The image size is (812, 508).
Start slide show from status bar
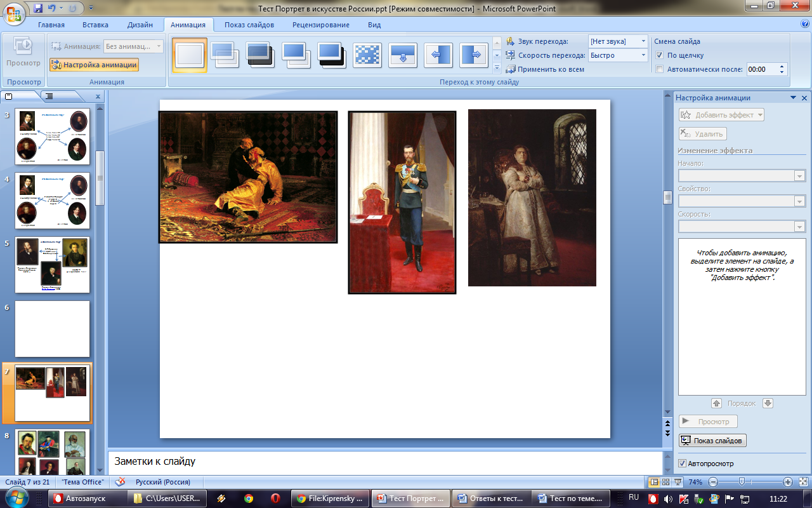[x=678, y=482]
